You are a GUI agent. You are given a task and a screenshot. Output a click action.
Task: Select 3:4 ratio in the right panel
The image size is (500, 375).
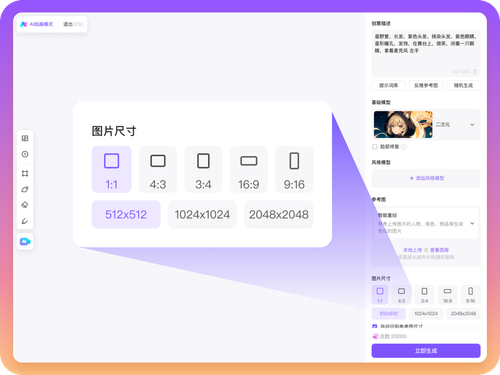424,295
